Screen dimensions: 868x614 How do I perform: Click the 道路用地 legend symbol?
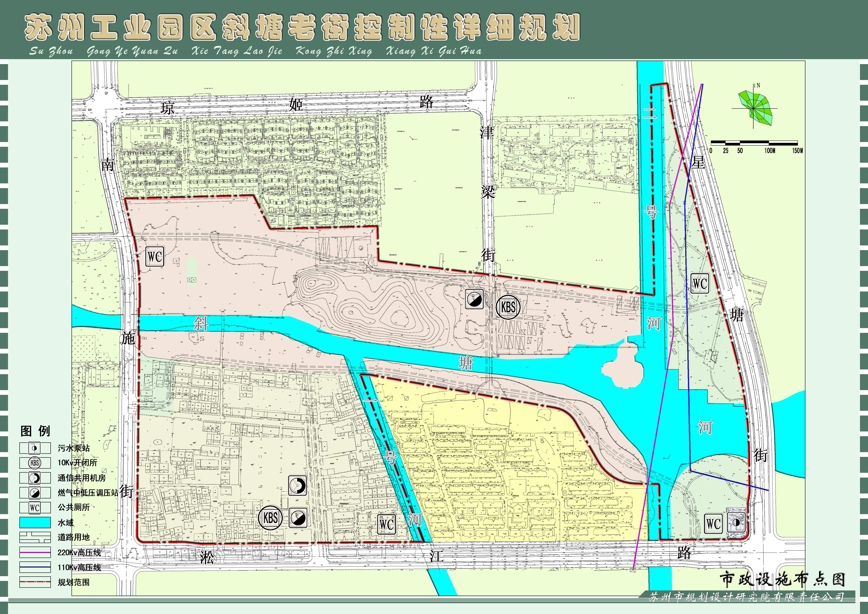click(x=35, y=537)
